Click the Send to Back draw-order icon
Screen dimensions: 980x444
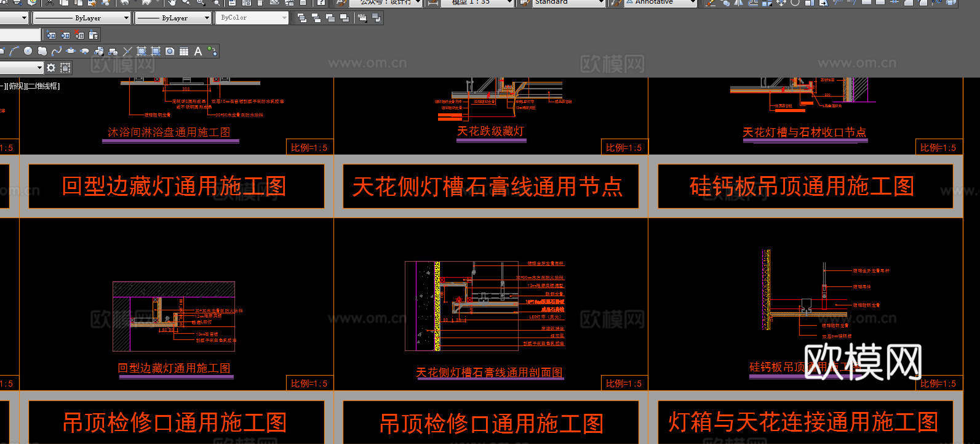click(316, 18)
